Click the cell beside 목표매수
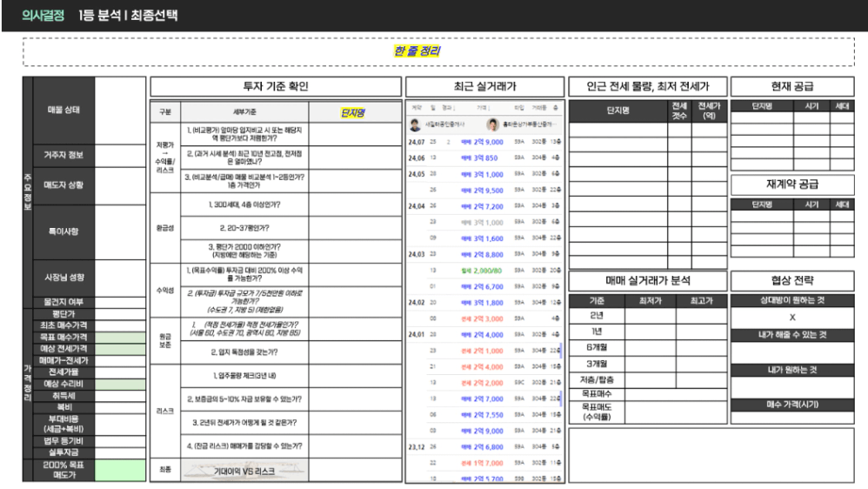The width and height of the screenshot is (868, 489). pyautogui.click(x=676, y=394)
